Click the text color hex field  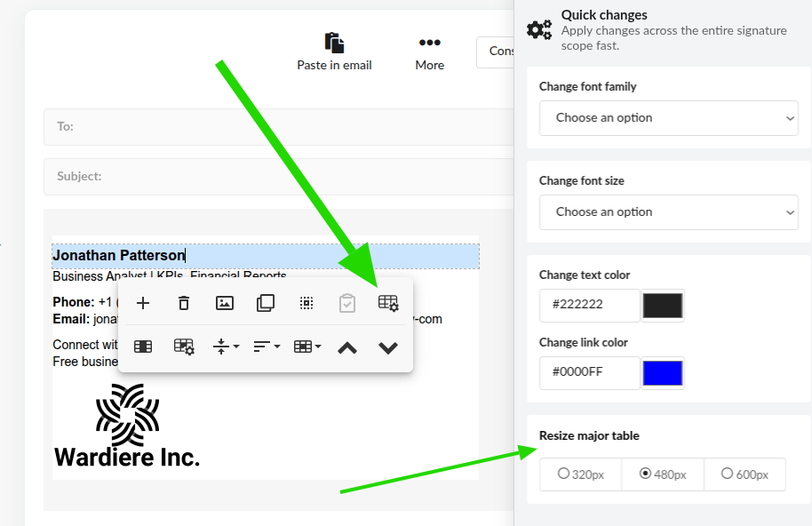[589, 305]
